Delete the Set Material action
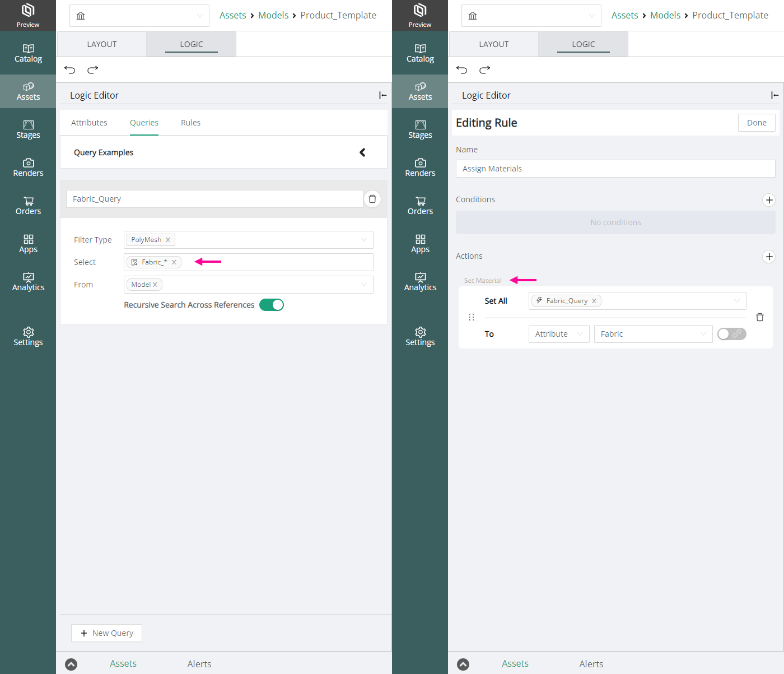784x674 pixels. coord(760,317)
